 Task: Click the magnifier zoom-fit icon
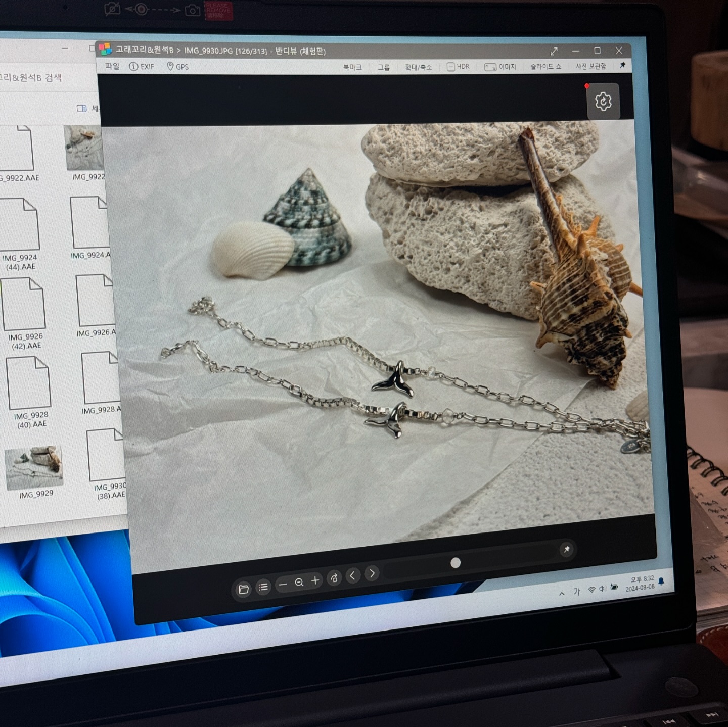pyautogui.click(x=299, y=583)
